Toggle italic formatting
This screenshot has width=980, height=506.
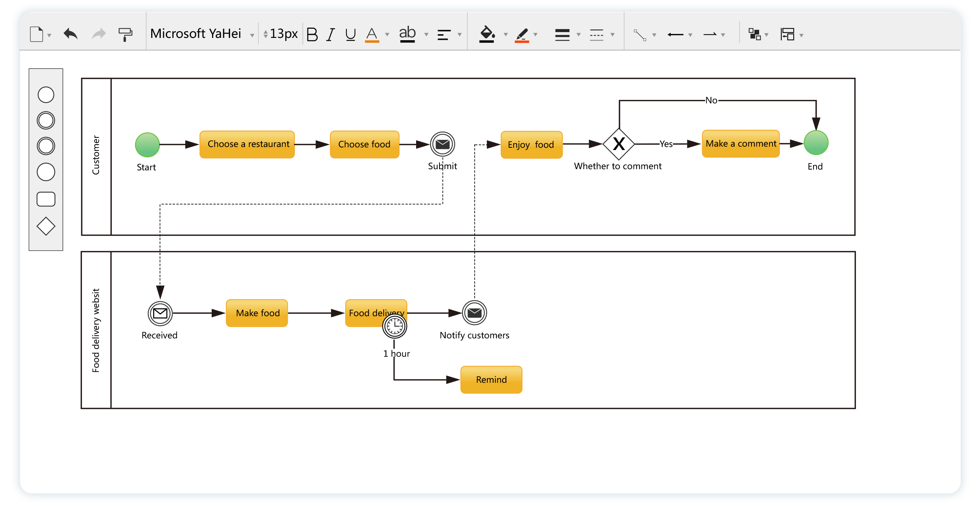tap(331, 34)
